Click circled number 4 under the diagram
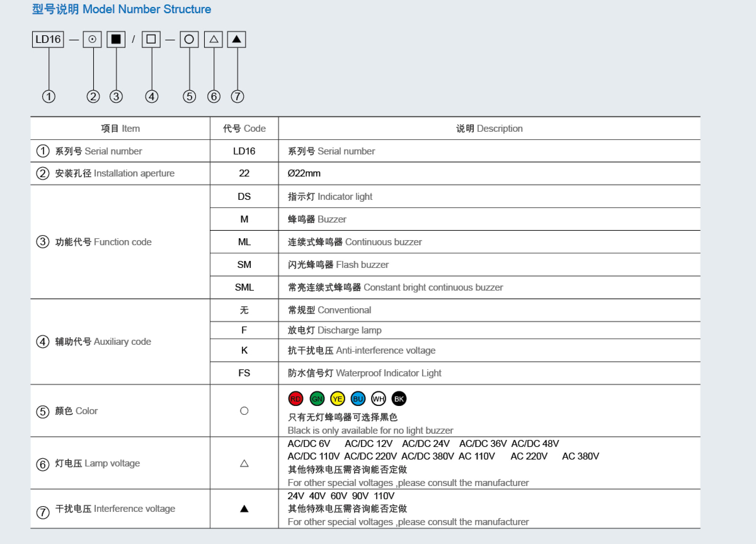Screen dimensions: 756x544 152,97
